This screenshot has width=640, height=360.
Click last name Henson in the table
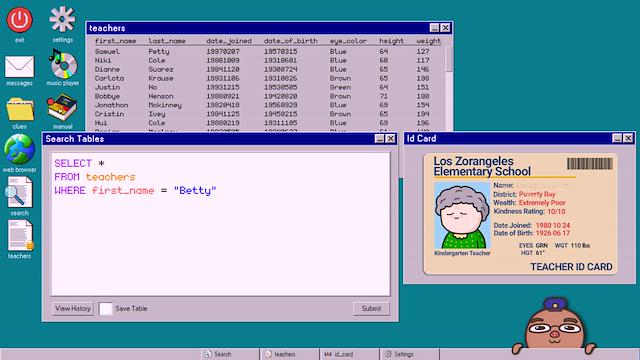tap(161, 96)
